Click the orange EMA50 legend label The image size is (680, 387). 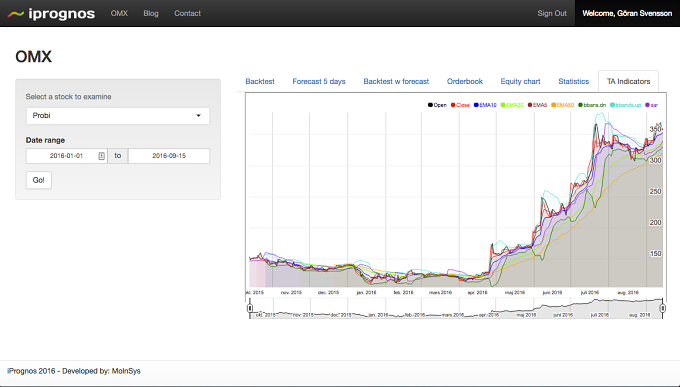click(x=565, y=105)
